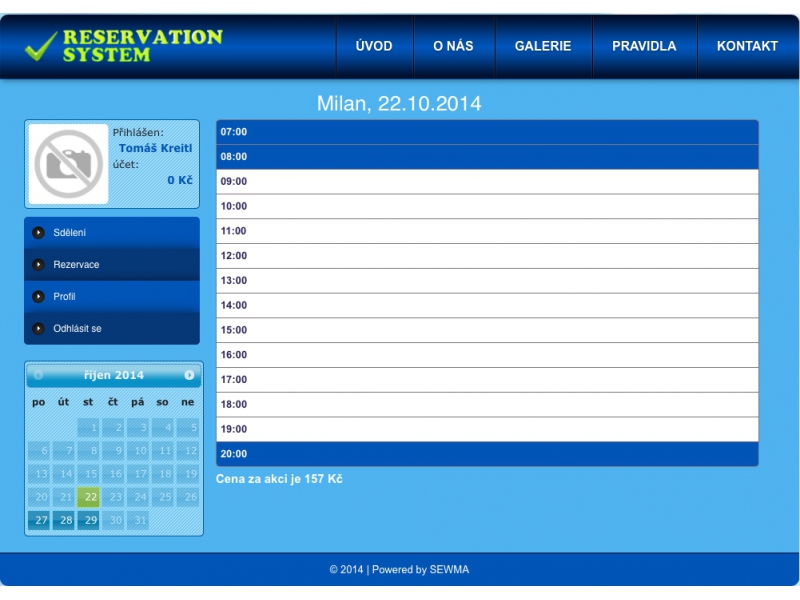Image resolution: width=800 pixels, height=600 pixels.
Task: Click the Reservation System checkmark logo
Action: click(40, 46)
